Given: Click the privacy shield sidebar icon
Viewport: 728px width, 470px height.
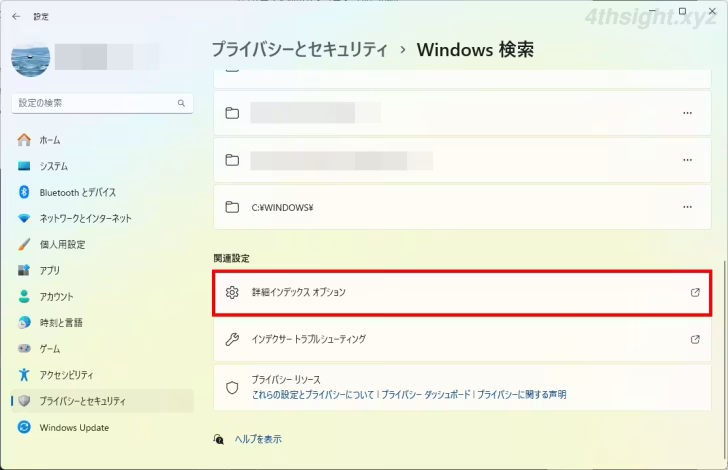Looking at the screenshot, I should [24, 400].
